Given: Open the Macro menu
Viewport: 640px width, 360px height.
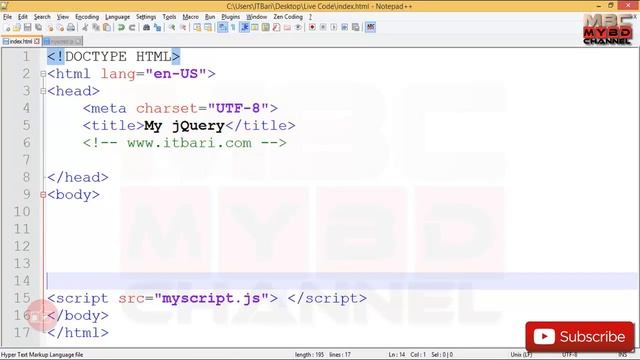Looking at the screenshot, I should tap(190, 17).
